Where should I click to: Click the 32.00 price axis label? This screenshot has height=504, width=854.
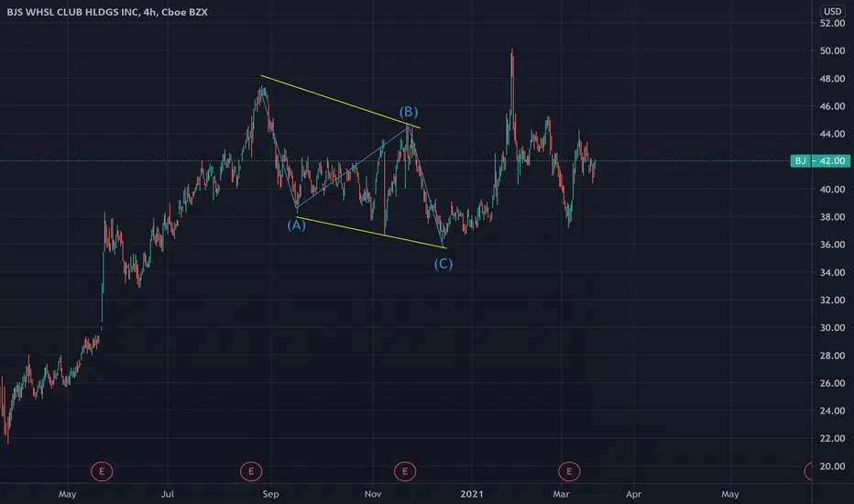[x=832, y=301]
